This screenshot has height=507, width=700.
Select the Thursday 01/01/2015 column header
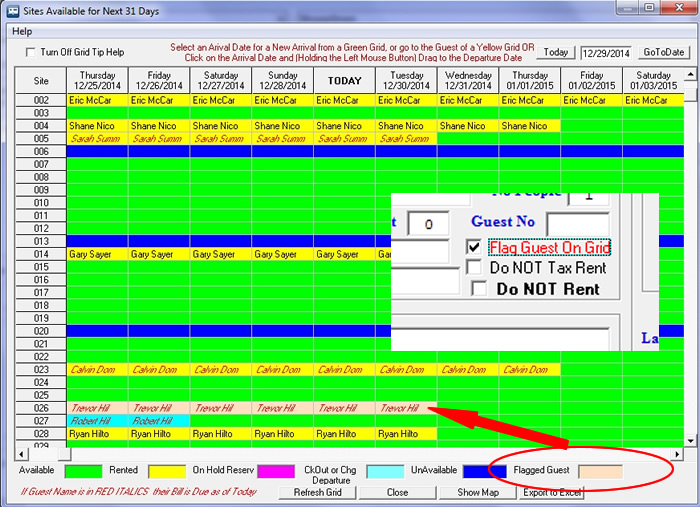click(530, 80)
